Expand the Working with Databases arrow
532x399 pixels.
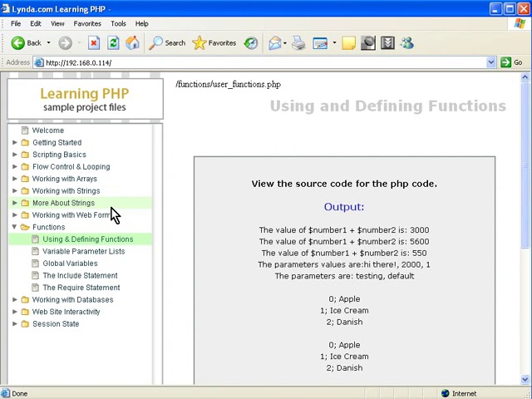[15, 299]
